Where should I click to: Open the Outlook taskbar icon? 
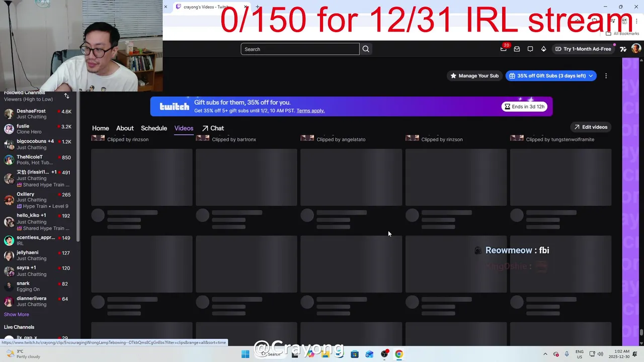pyautogui.click(x=369, y=354)
